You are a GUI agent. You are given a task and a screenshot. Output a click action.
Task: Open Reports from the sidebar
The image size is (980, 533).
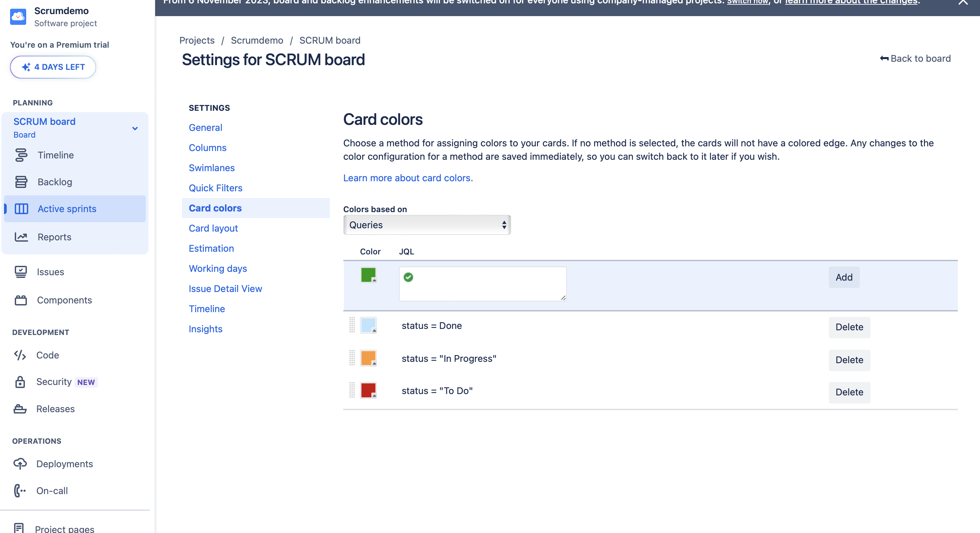pyautogui.click(x=54, y=237)
